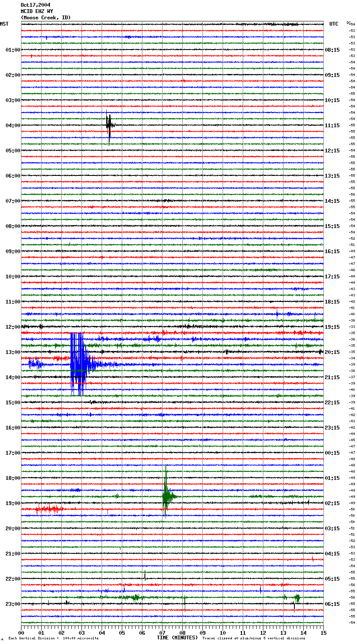Select the 03 minute label on bottom axis
The height and width of the screenshot is (644, 357).
pos(81,633)
